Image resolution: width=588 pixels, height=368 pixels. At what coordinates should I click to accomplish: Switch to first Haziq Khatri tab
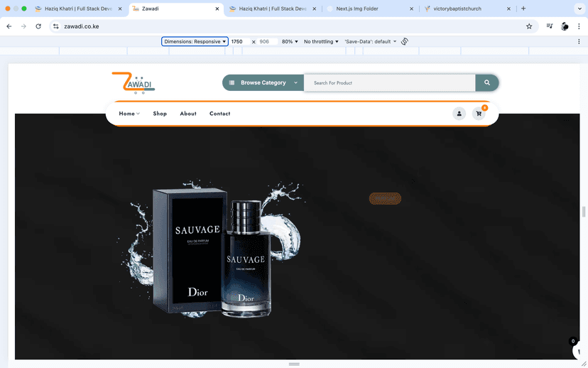point(78,9)
